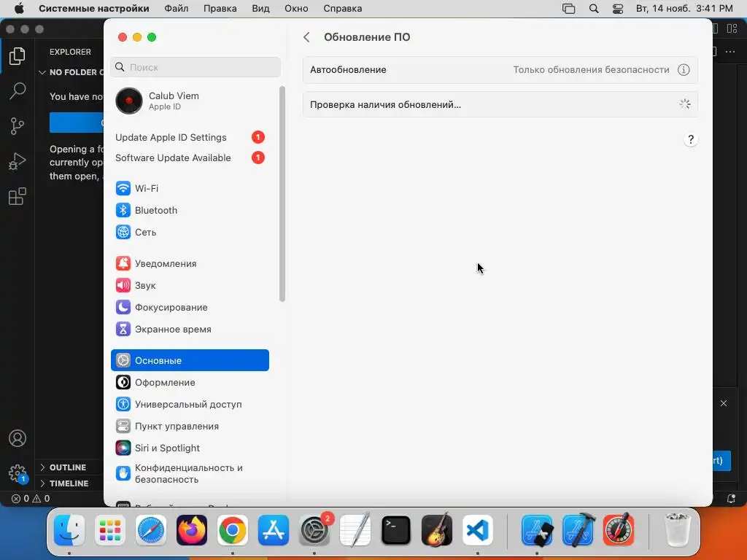This screenshot has width=747, height=560.
Task: Click System Settings icon in the Dock
Action: pyautogui.click(x=314, y=530)
